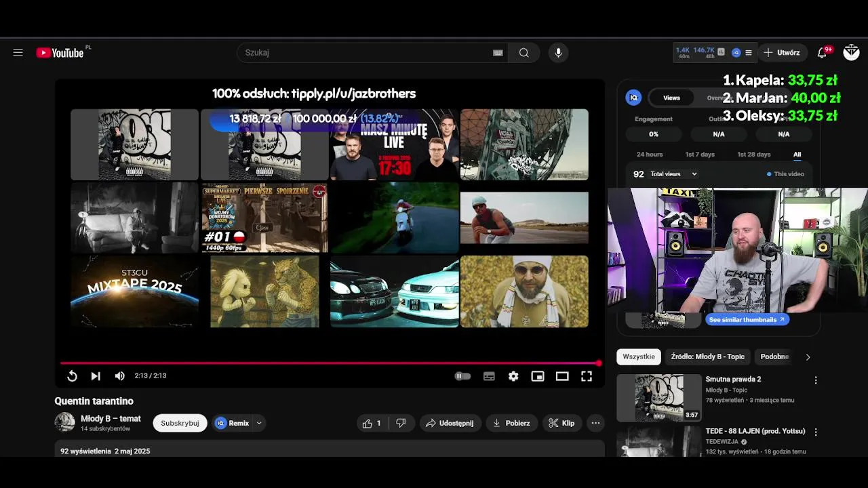
Task: Click the 92 wyświetlenia 2 maj 2025 description
Action: point(105,451)
